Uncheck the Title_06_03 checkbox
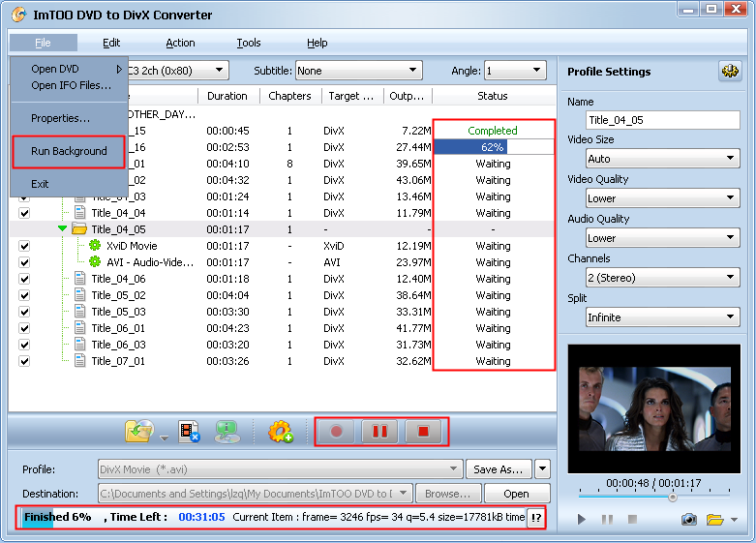The height and width of the screenshot is (543, 756). click(24, 345)
